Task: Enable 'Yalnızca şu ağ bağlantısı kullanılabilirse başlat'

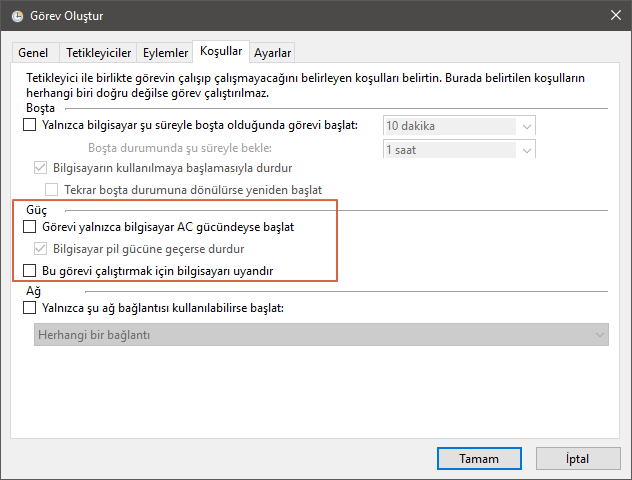Action: click(29, 308)
